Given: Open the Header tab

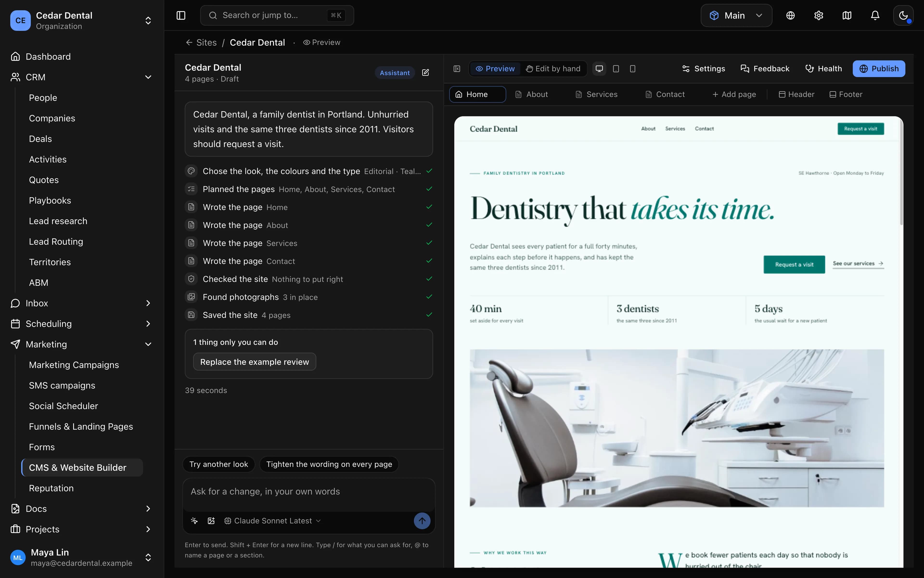Looking at the screenshot, I should click(x=796, y=94).
